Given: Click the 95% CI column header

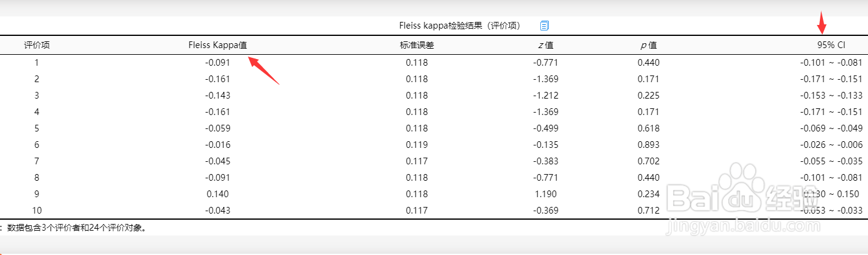Looking at the screenshot, I should (831, 45).
